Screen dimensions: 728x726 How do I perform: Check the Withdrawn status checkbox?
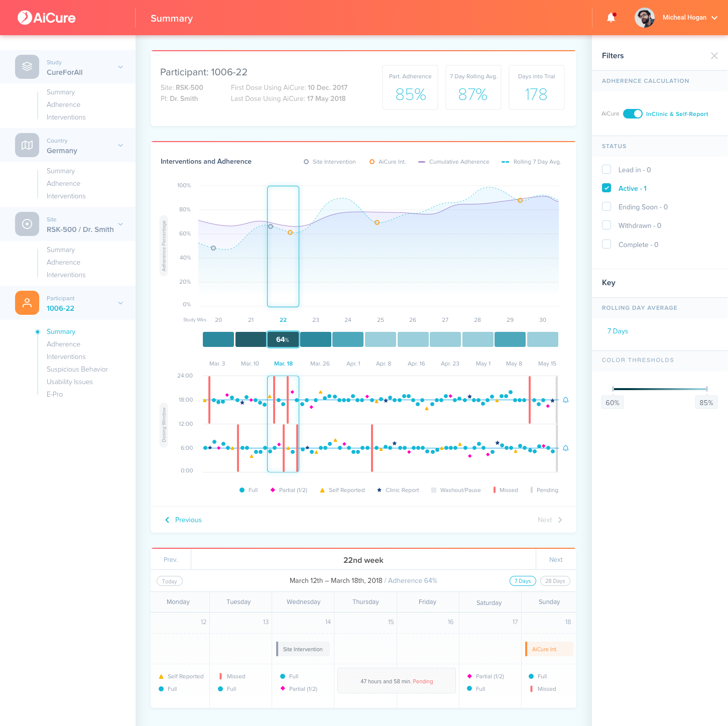pyautogui.click(x=606, y=225)
